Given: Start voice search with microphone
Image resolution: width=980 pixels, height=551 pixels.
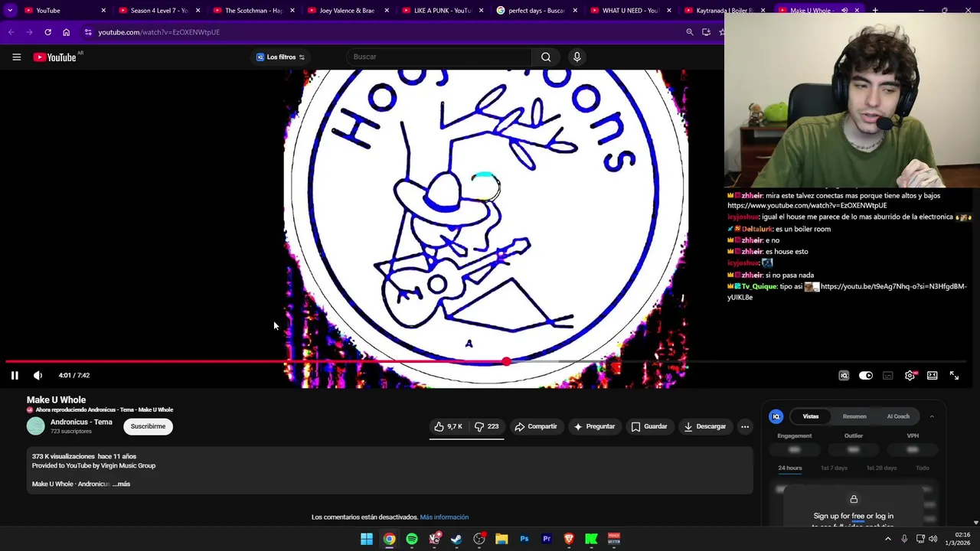Looking at the screenshot, I should pos(577,57).
